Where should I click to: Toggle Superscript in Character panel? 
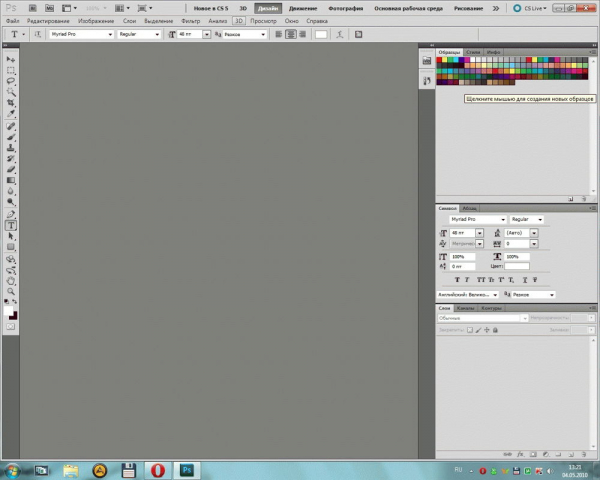click(501, 280)
